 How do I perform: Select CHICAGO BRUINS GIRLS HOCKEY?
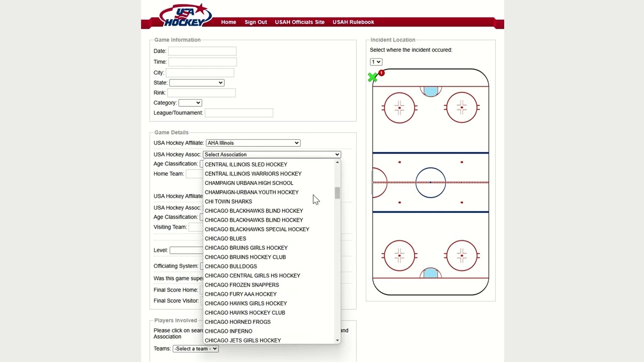click(x=269, y=248)
